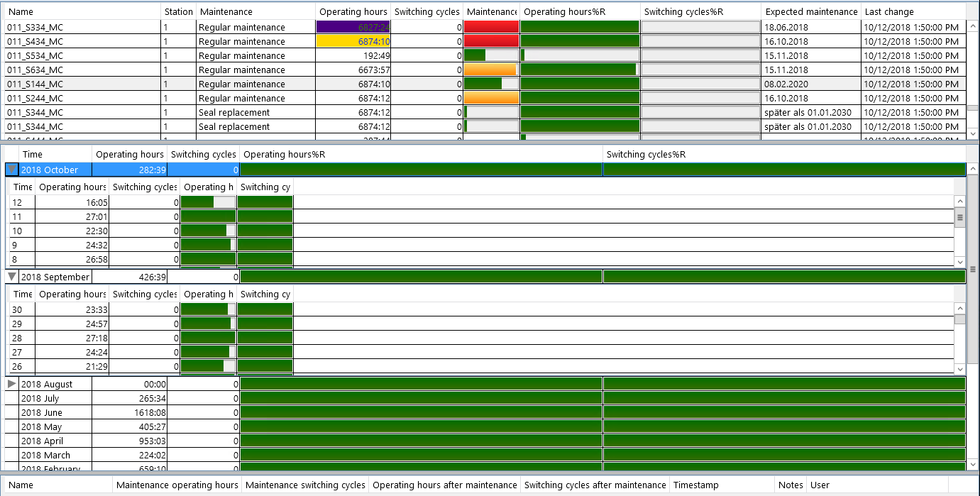Viewport: 980px width, 496px height.
Task: Click the yellow Operating hours cell 6874:10
Action: click(353, 41)
